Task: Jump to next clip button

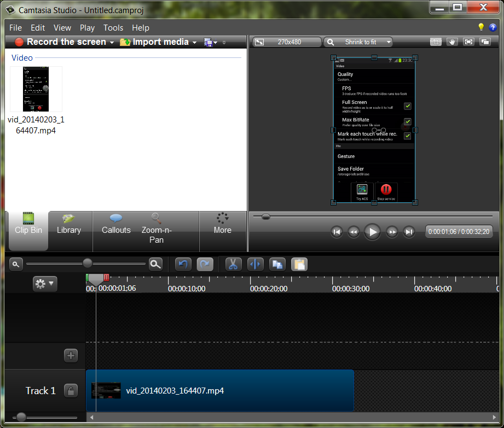Action: click(x=409, y=232)
